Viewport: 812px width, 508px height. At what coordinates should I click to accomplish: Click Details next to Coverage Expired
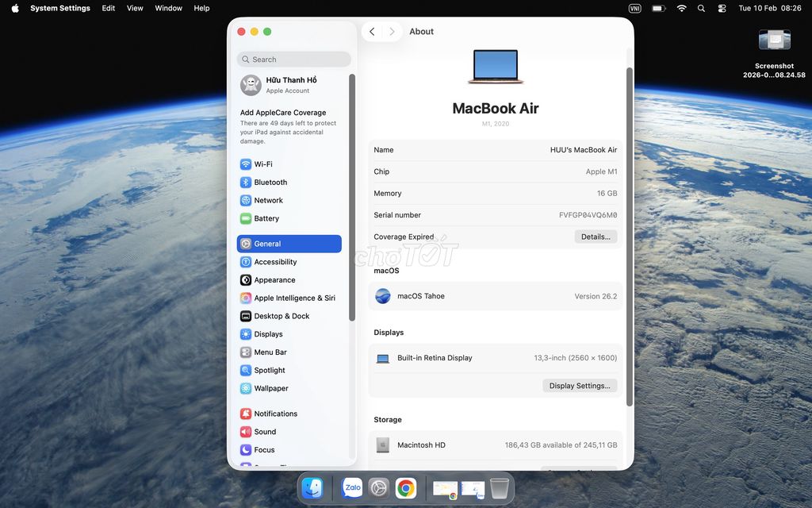point(596,237)
